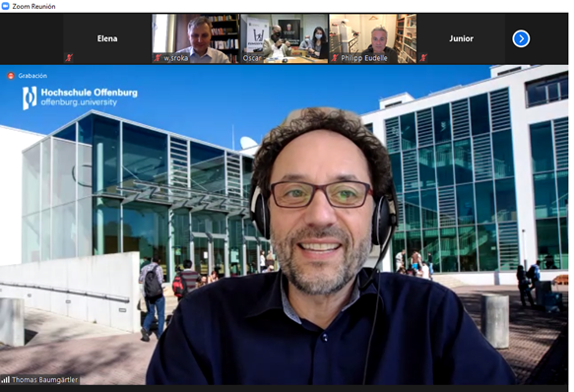This screenshot has width=574, height=392.
Task: Click muted microphone icon next to w.sroka
Action: [x=158, y=57]
